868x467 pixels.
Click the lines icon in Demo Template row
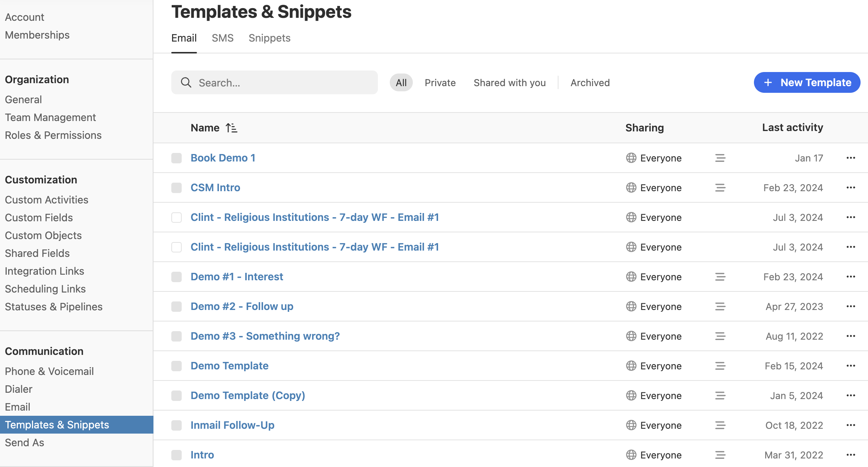(720, 366)
